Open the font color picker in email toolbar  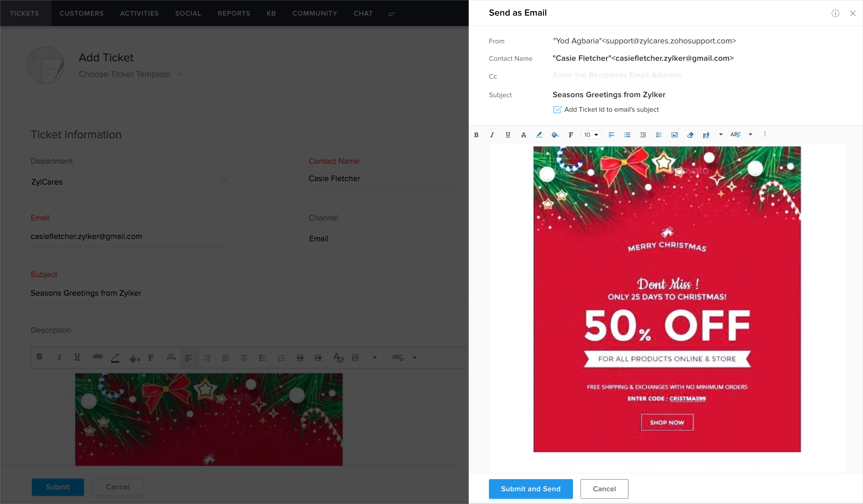[539, 135]
